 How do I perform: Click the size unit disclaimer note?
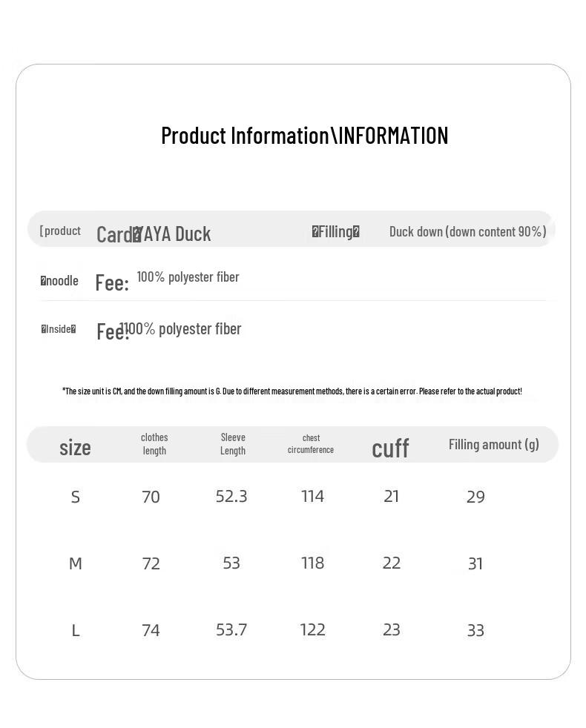(x=292, y=391)
